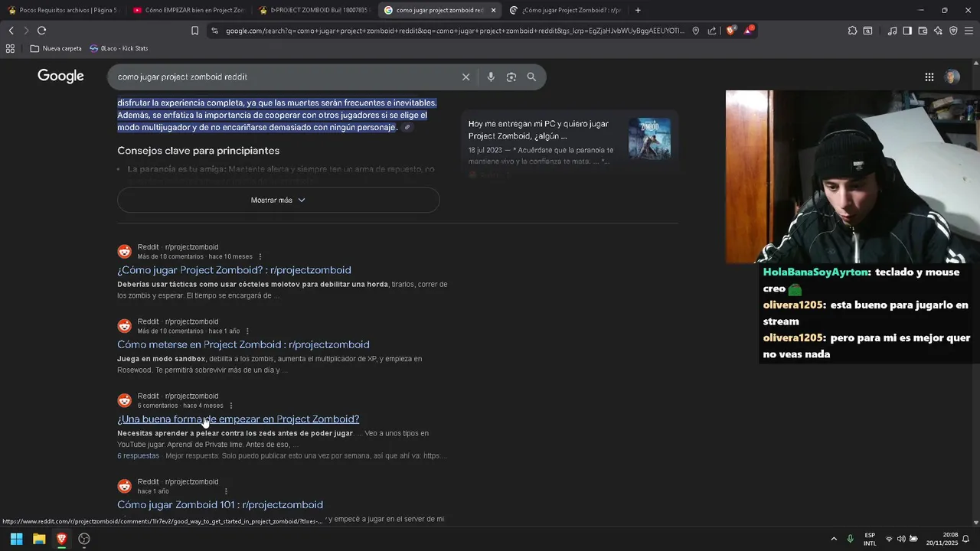Click the location permission icon in address bar
Screen dimensions: 980x551
coord(695,31)
